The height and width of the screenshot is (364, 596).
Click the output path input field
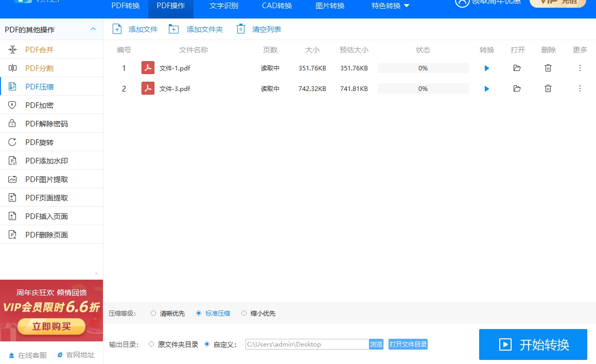coord(307,344)
